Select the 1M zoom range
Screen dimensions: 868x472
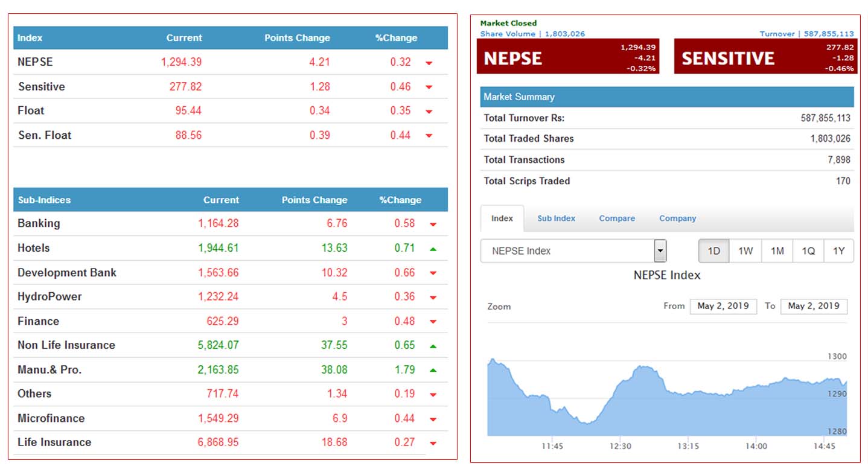click(777, 251)
